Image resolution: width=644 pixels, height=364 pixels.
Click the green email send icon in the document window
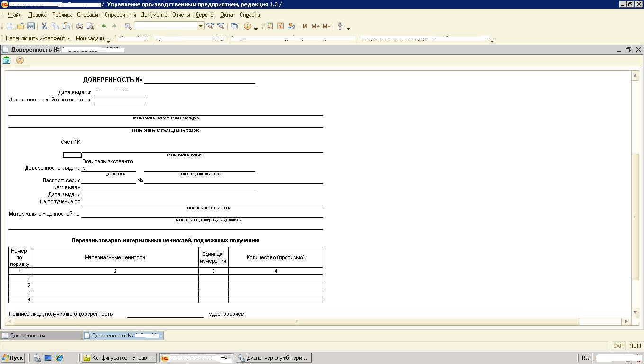[x=7, y=60]
